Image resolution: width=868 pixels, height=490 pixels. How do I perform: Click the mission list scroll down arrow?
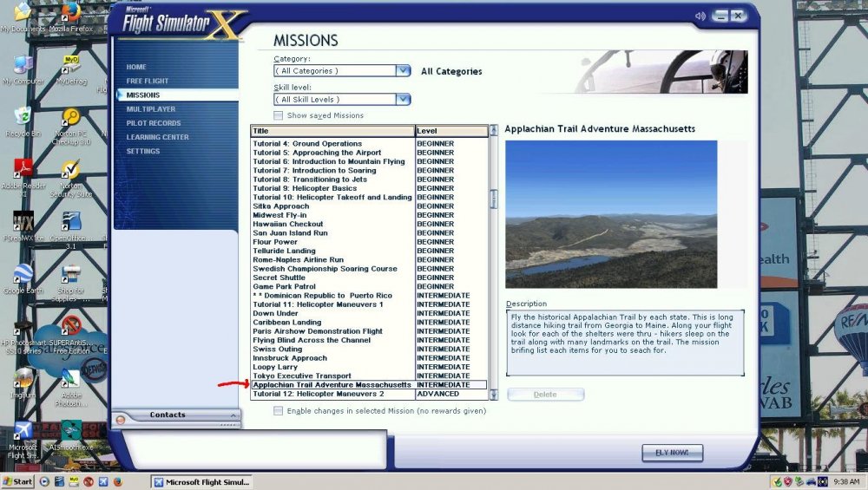[494, 395]
